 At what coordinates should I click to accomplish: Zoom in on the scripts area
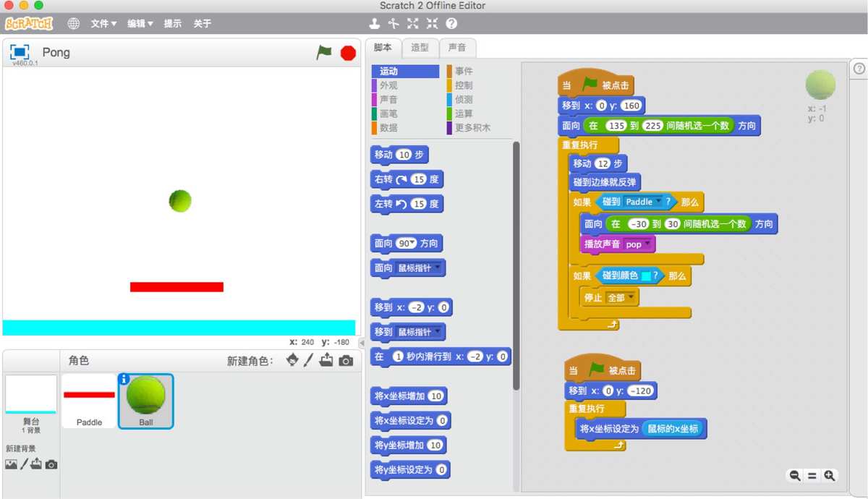(x=829, y=475)
